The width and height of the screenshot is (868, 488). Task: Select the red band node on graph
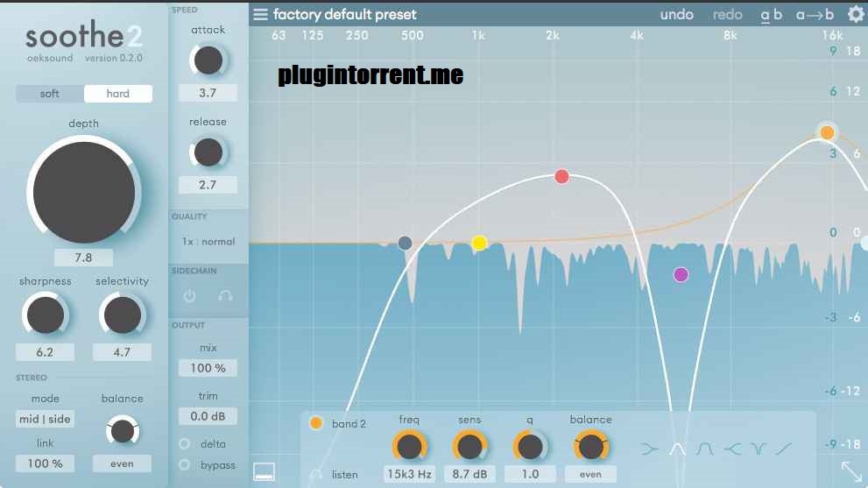pyautogui.click(x=561, y=176)
